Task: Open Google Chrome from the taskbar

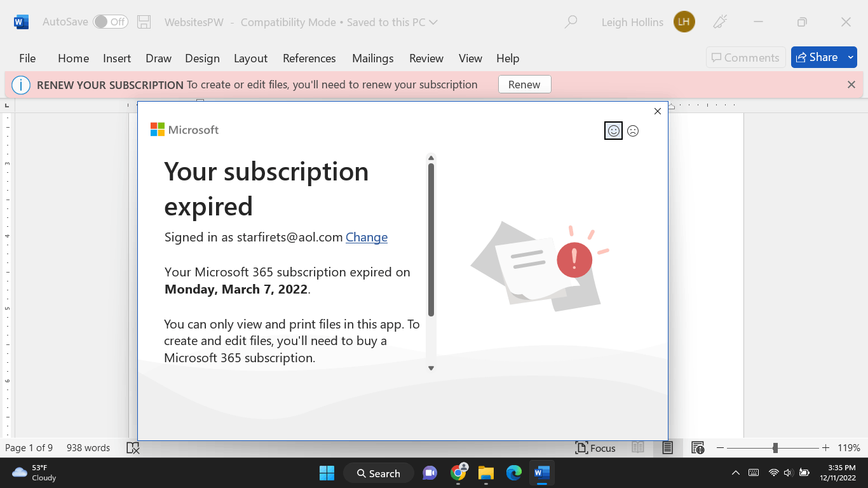Action: (x=458, y=473)
